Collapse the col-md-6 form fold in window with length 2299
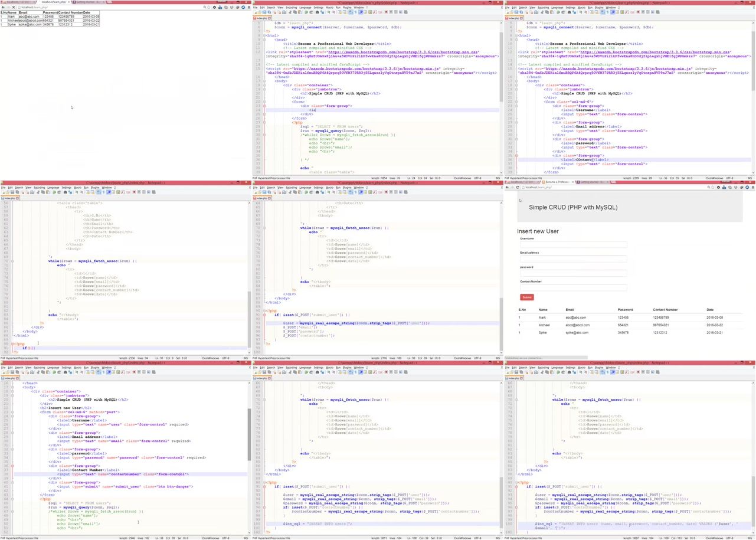 [x=516, y=102]
